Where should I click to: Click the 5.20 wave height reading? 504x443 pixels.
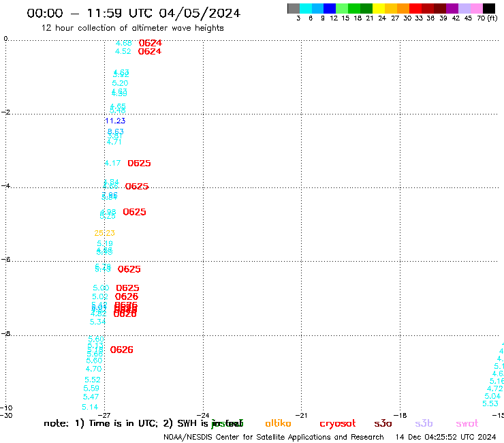(x=121, y=83)
